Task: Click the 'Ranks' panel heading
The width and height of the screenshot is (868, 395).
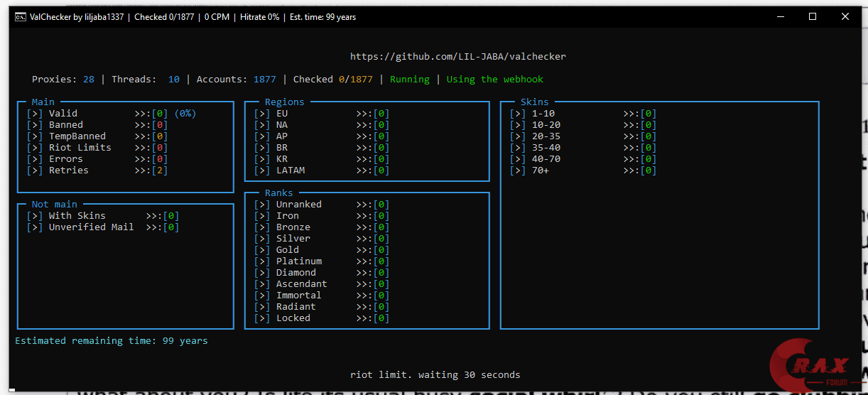Action: pyautogui.click(x=279, y=193)
